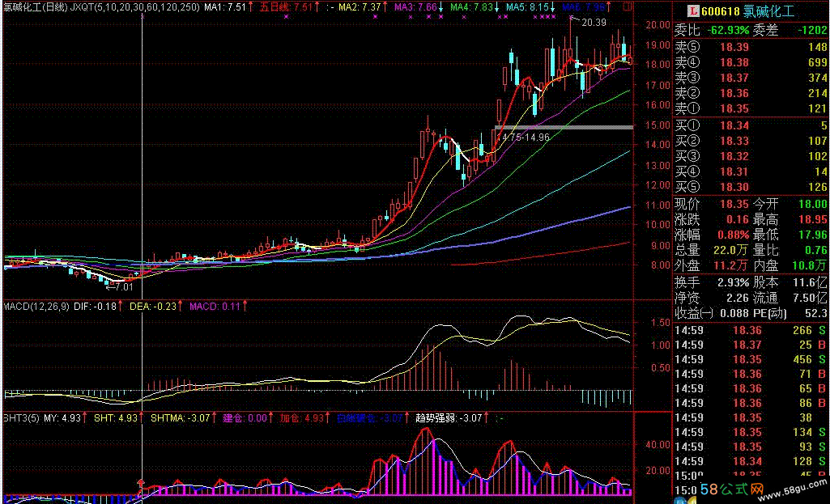Select the MACD(12,26,9) indicator label

pos(36,307)
